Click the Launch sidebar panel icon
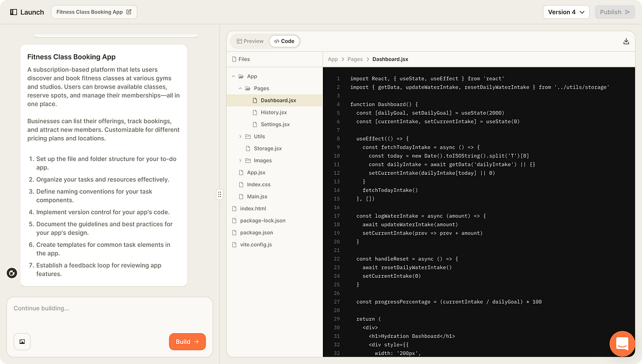The width and height of the screenshot is (642, 364). point(13,12)
